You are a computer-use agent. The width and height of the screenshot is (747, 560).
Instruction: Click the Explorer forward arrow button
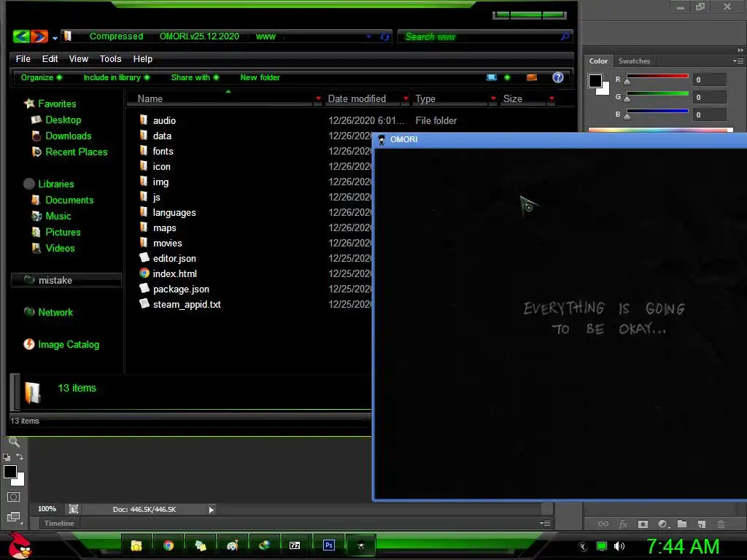40,36
